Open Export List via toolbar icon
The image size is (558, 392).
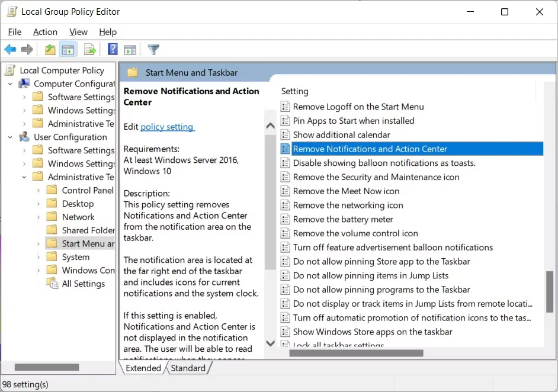click(x=89, y=49)
